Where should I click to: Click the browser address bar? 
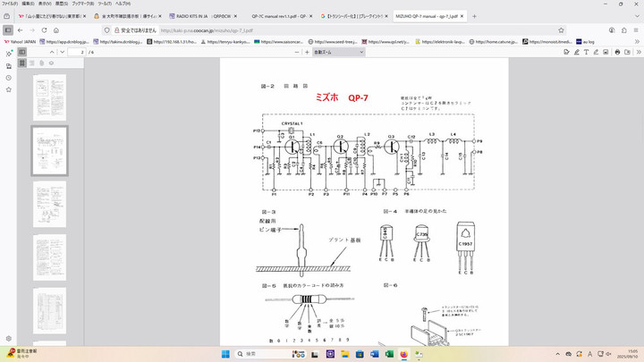(268, 29)
